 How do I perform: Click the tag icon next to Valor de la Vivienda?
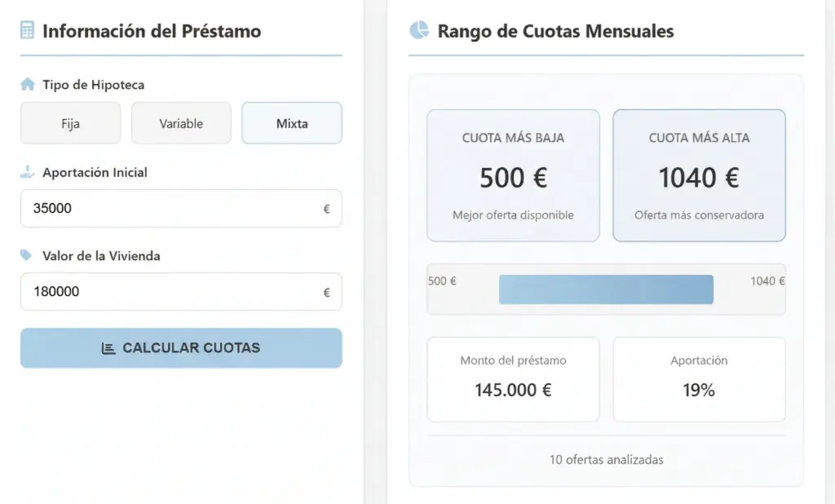(x=27, y=254)
